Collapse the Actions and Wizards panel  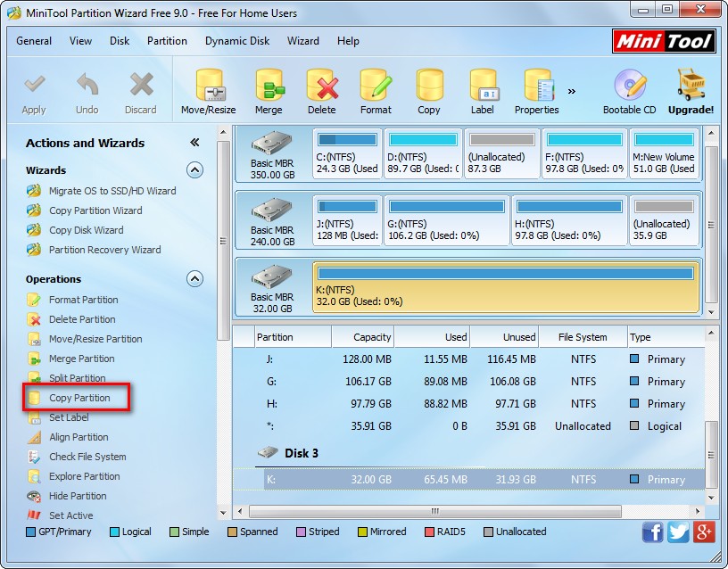coord(194,143)
